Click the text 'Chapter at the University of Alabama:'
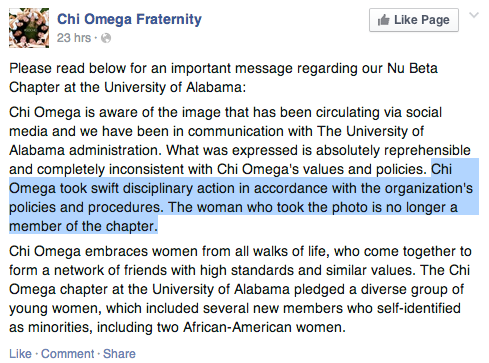Image resolution: width=489 pixels, height=363 pixels. pos(127,87)
